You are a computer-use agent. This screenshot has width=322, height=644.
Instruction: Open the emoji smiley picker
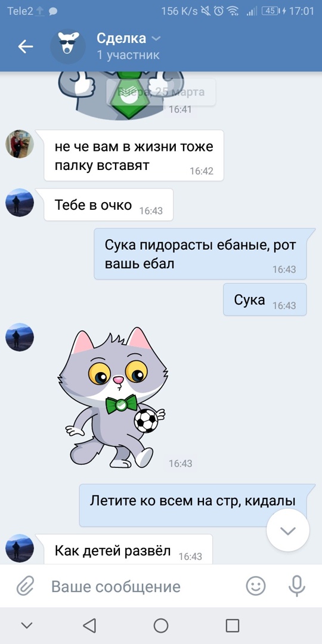255,586
